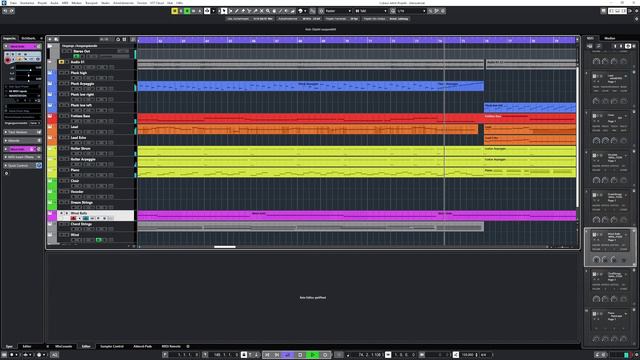Viewport: 640px width, 360px height.
Task: Open the MixConsole lower zone tab
Action: (63, 347)
